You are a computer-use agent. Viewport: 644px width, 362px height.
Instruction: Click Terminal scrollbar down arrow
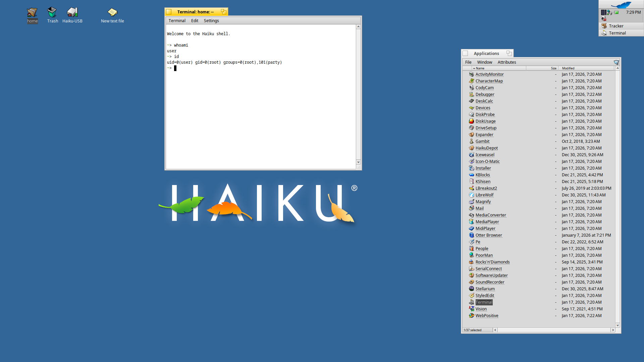coord(358,162)
